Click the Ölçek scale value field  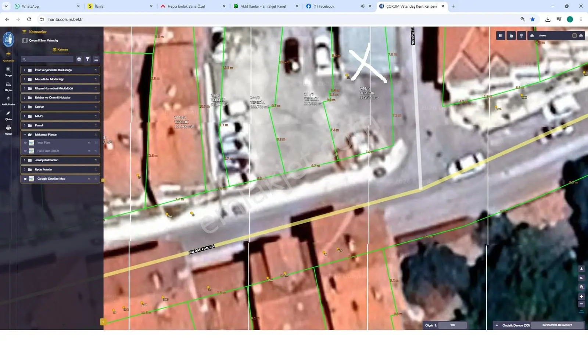click(453, 325)
